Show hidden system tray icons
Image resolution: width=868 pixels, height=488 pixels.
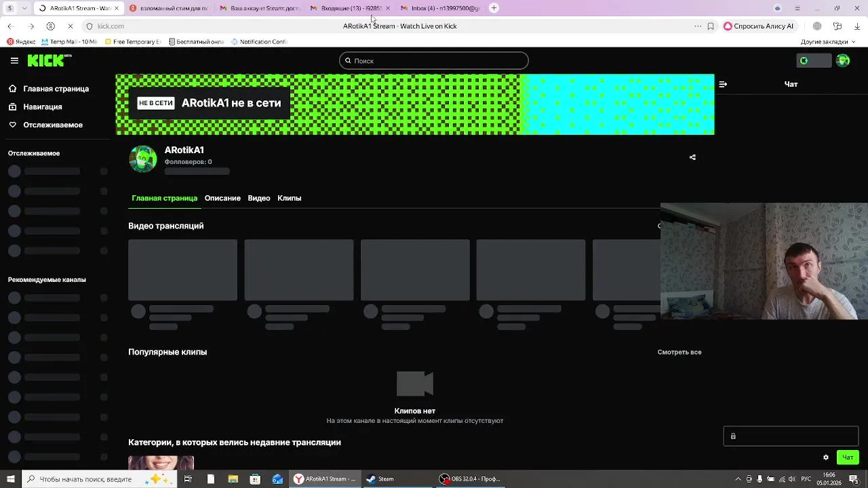coord(738,479)
